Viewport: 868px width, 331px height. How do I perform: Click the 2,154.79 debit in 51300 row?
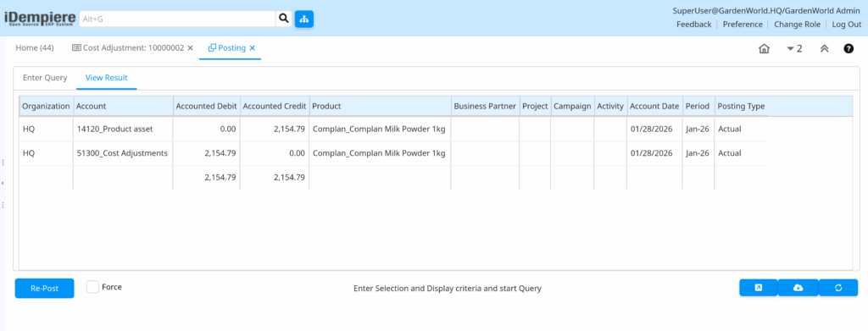coord(220,153)
